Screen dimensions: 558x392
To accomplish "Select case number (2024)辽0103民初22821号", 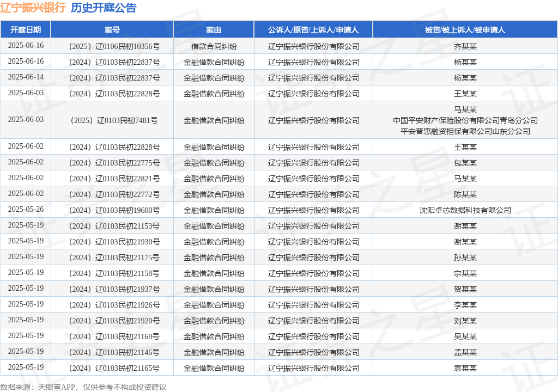I will pos(114,179).
